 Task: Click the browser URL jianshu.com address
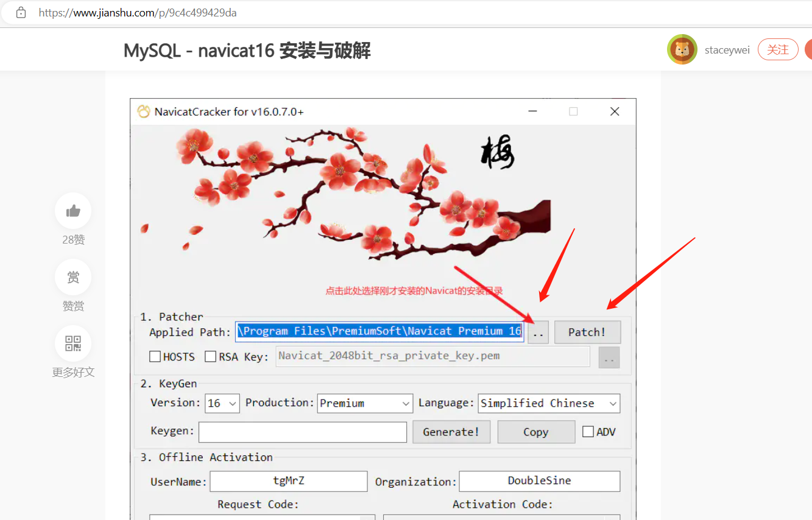pos(138,12)
